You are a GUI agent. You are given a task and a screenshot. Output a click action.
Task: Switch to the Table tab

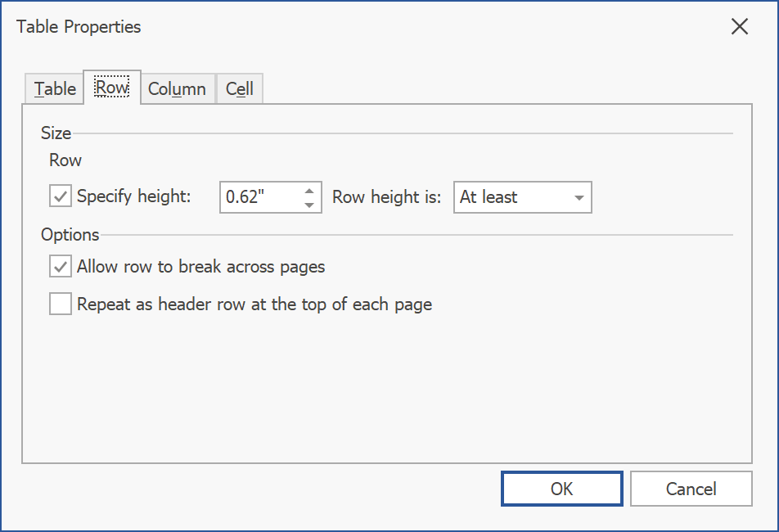[x=55, y=89]
